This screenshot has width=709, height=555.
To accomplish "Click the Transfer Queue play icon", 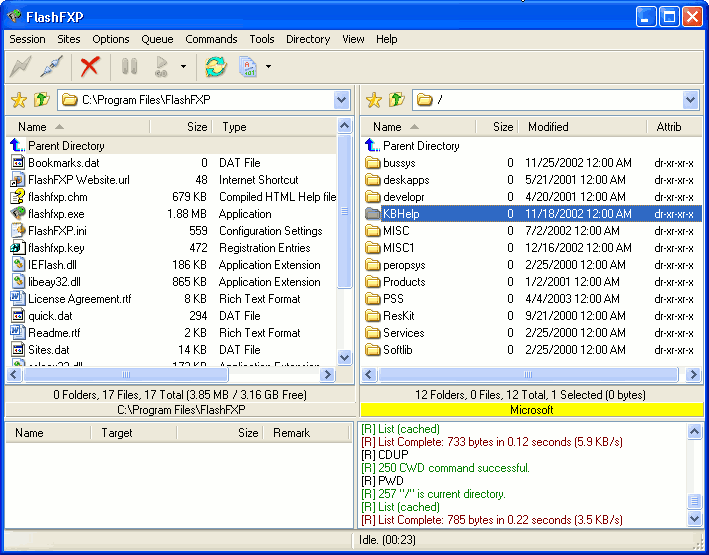I will pos(161,66).
